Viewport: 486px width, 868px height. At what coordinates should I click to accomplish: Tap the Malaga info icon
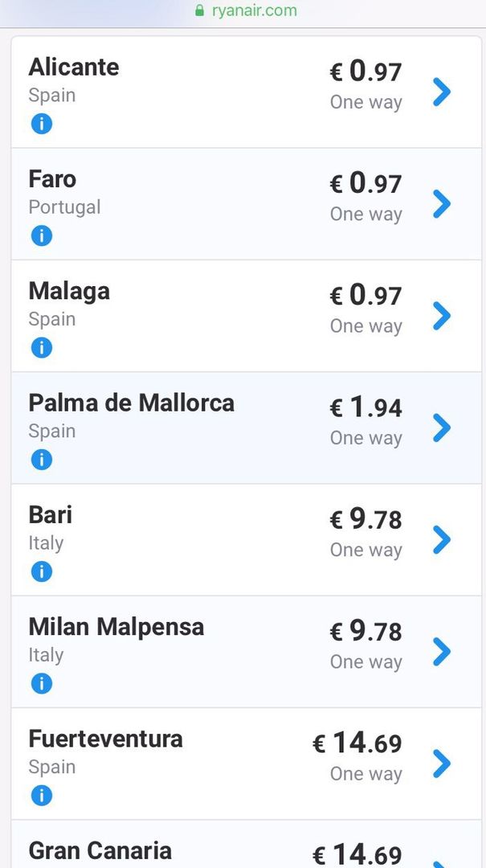click(x=42, y=348)
